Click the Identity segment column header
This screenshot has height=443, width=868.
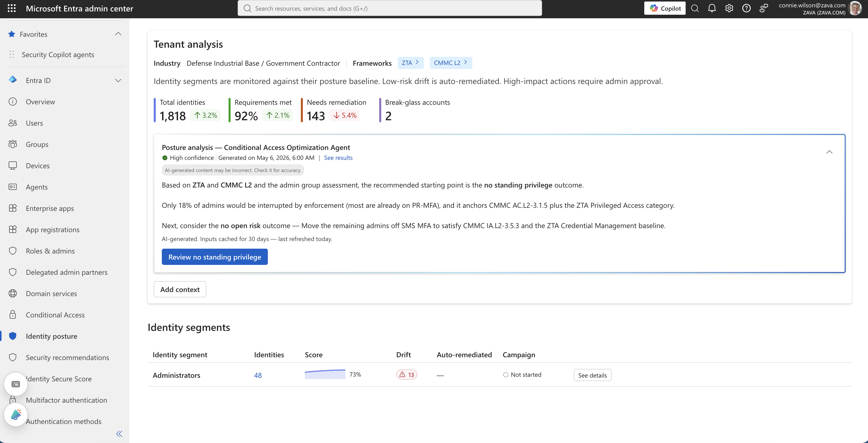[x=180, y=354]
